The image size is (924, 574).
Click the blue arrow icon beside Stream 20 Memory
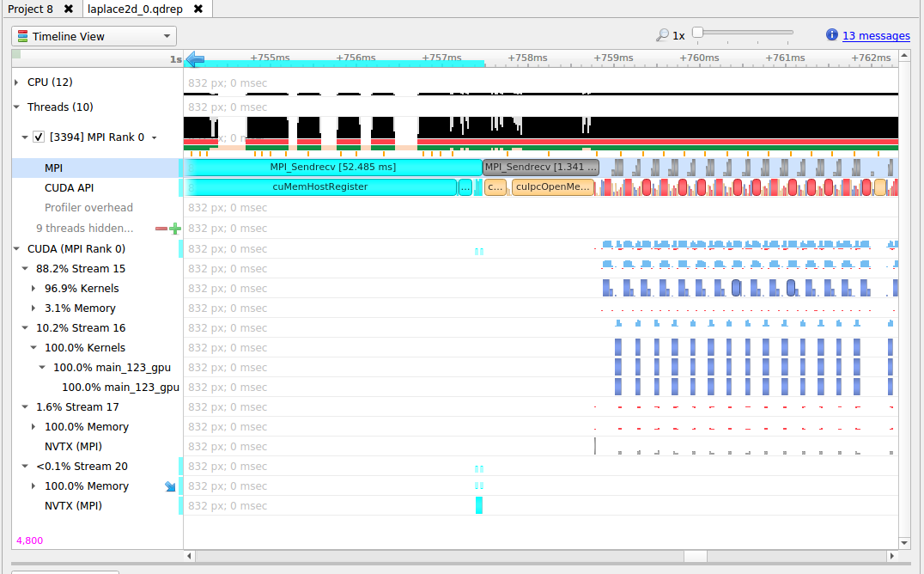coord(169,485)
